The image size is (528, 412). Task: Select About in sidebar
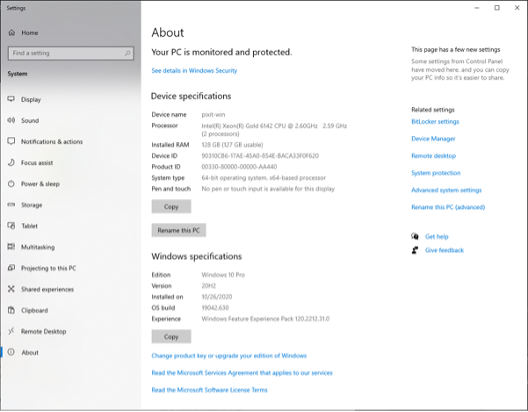pyautogui.click(x=71, y=352)
